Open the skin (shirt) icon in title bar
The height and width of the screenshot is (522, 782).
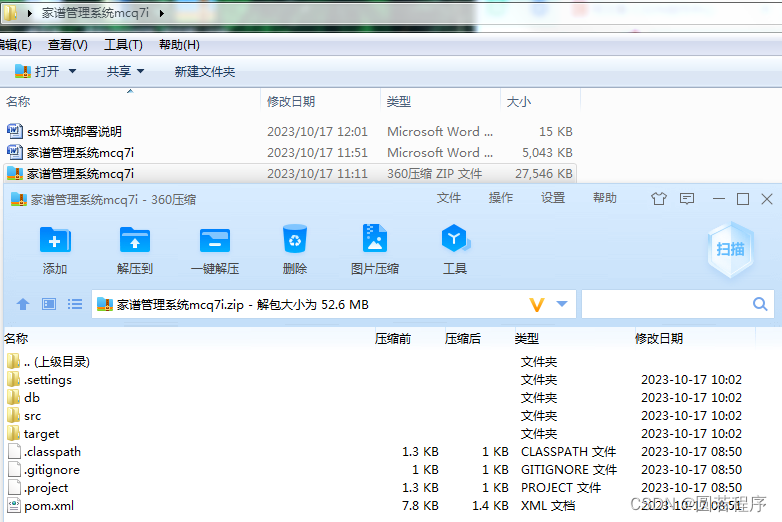pyautogui.click(x=659, y=199)
